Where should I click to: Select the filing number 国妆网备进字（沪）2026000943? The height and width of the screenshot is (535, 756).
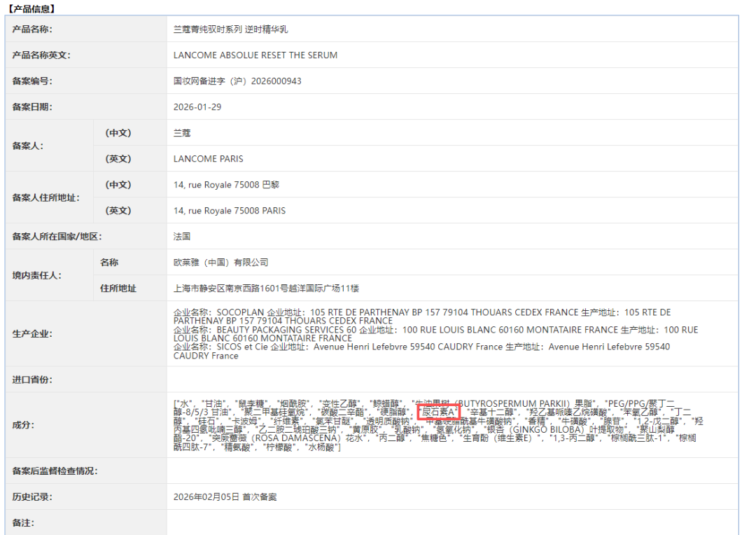(237, 81)
